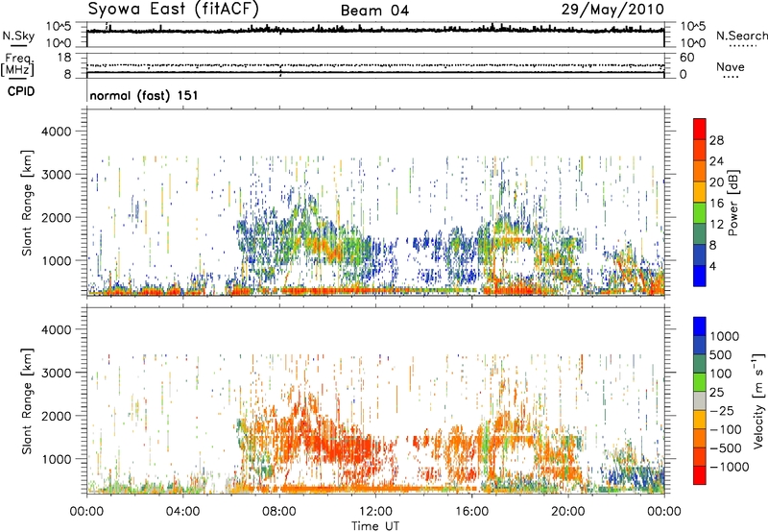Click the blue bottom of Power colorbar
This screenshot has width=768, height=532.
[x=700, y=276]
